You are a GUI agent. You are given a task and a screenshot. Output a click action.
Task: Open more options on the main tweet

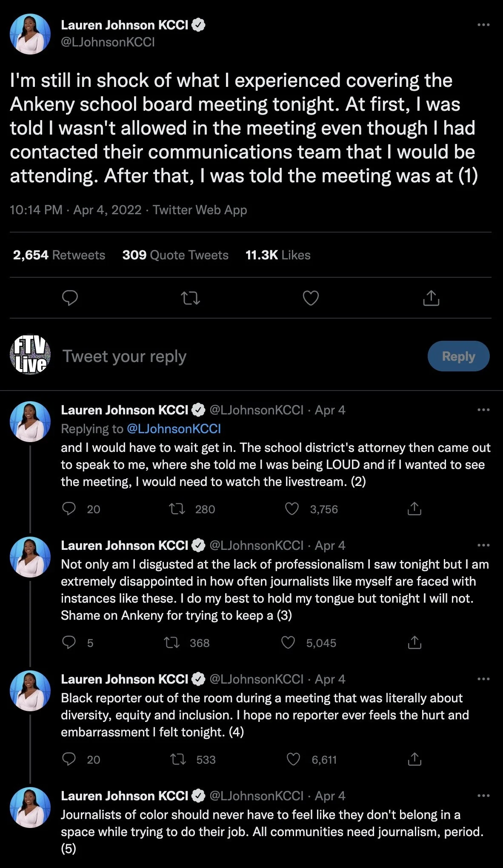[483, 25]
